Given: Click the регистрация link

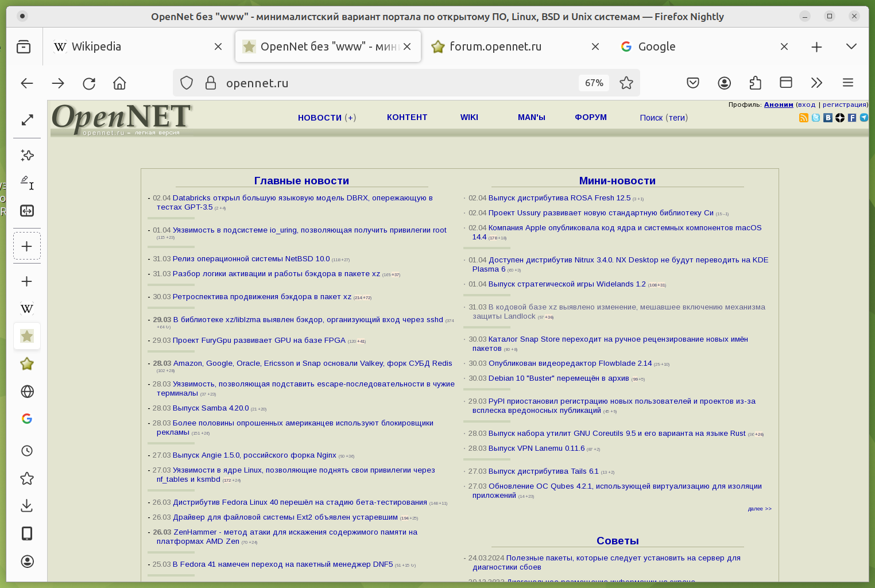Looking at the screenshot, I should [845, 105].
